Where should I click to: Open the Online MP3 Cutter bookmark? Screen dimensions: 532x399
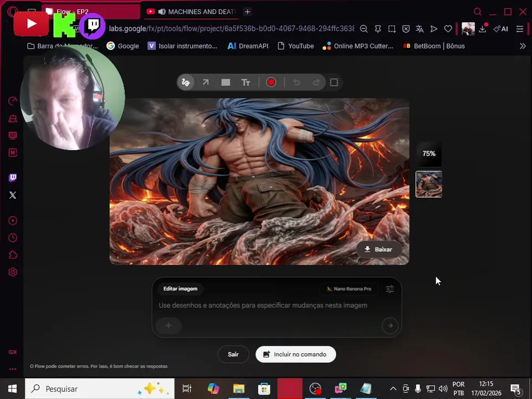coord(358,46)
